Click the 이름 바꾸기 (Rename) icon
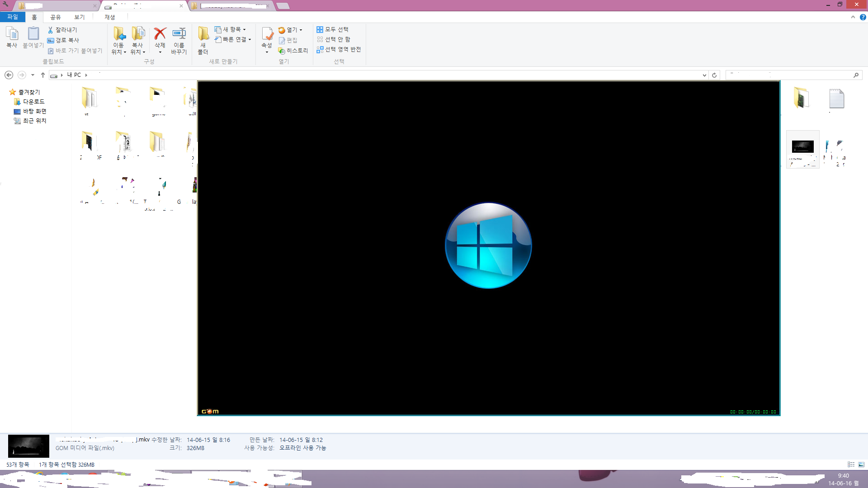 179,40
